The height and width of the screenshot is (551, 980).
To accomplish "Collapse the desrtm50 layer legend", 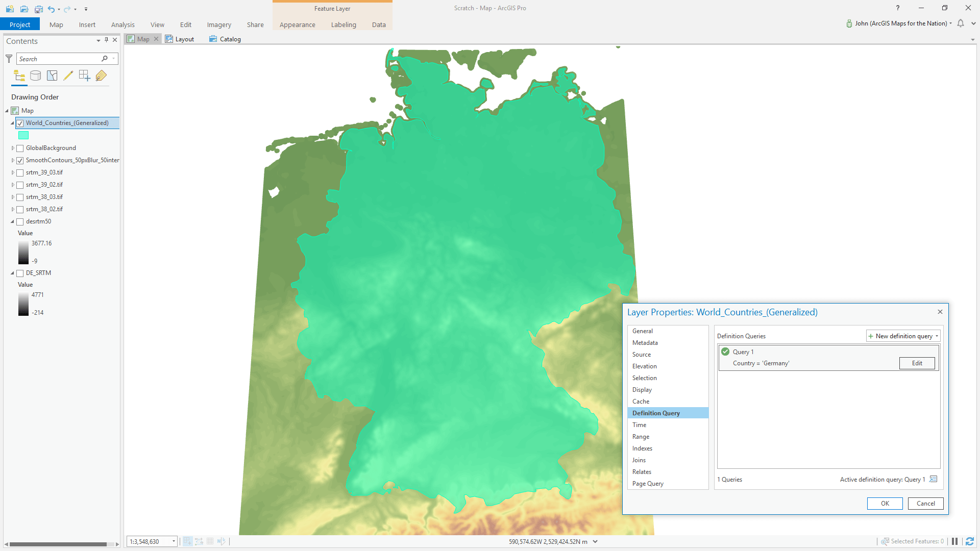I will [x=12, y=221].
